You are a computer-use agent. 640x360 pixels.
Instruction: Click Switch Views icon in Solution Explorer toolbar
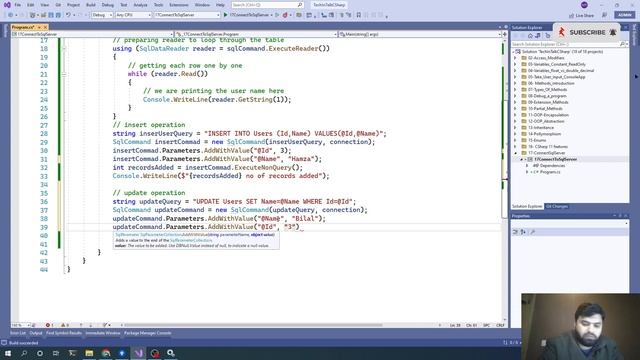pyautogui.click(x=538, y=36)
